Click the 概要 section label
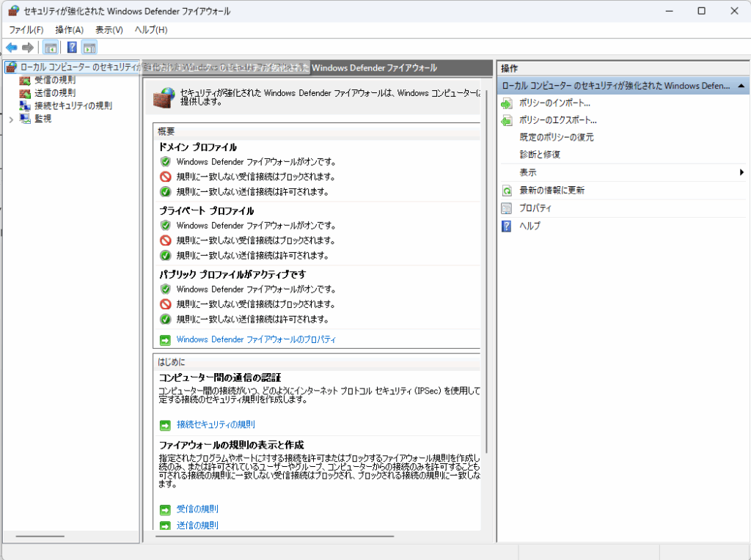Screen dimensions: 751x560 click(x=166, y=132)
